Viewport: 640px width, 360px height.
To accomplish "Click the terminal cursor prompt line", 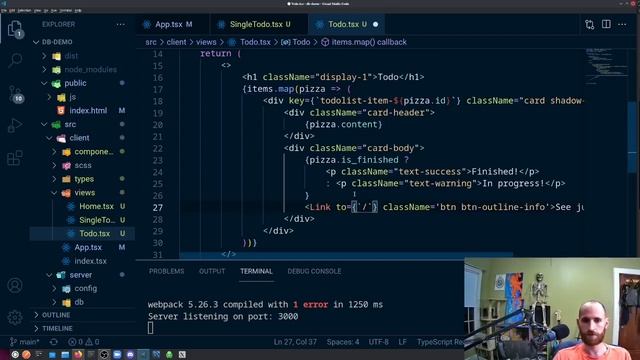I will click(151, 328).
